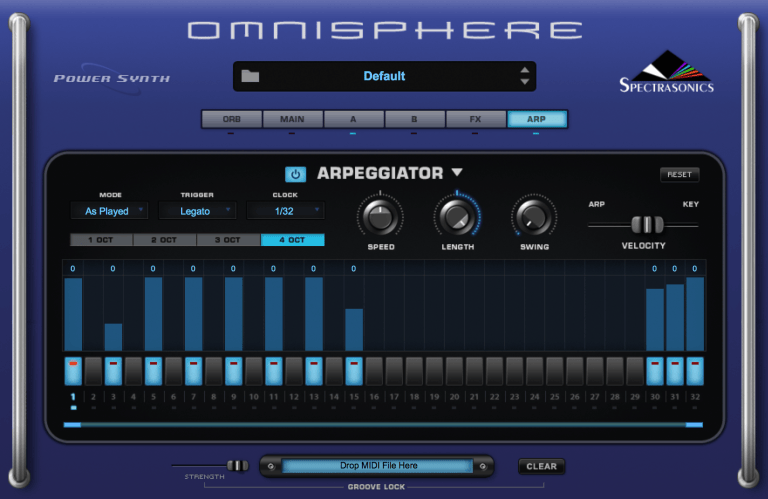Click the step 31 velocity bar
768x499 pixels.
pos(675,317)
